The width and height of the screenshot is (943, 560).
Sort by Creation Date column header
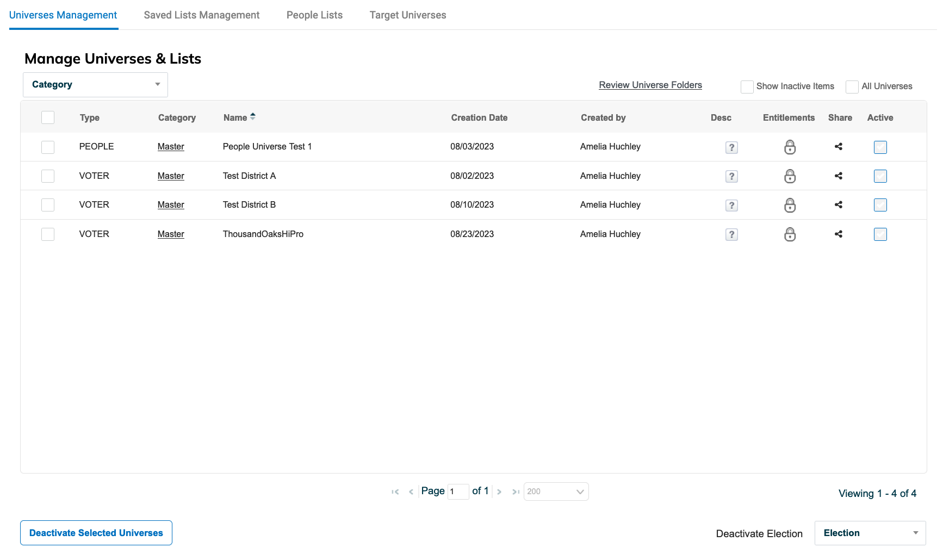click(x=479, y=117)
